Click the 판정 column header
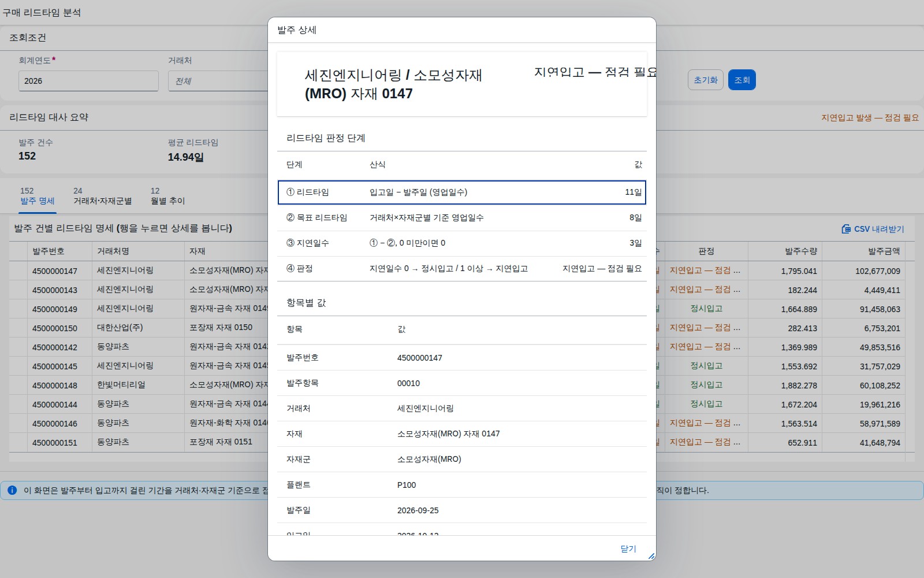This screenshot has height=578, width=924. (706, 251)
